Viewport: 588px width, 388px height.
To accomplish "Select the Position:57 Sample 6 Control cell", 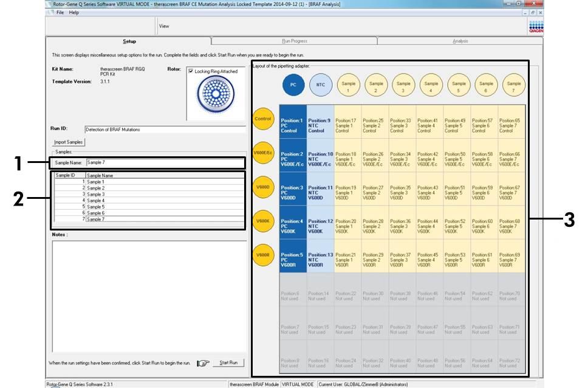I will 485,122.
